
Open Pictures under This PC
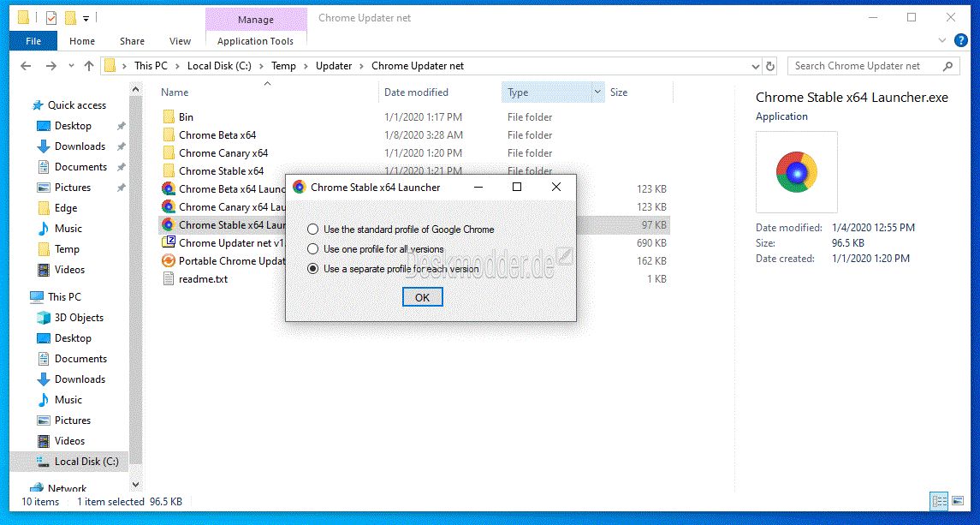tap(73, 420)
